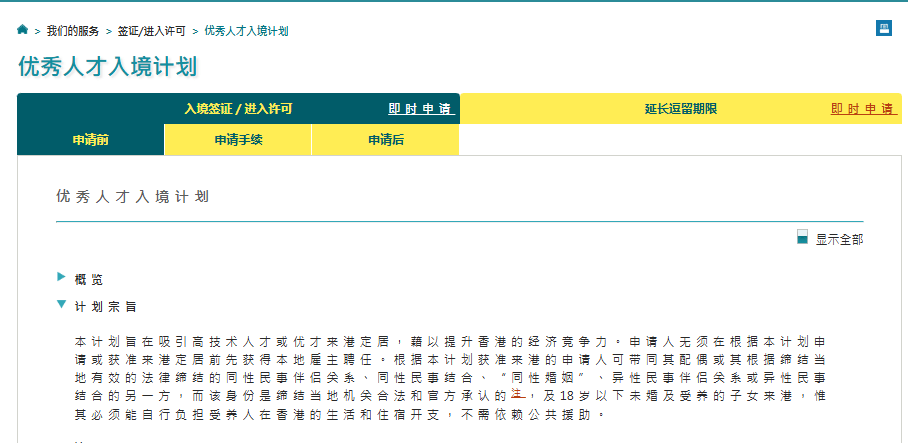Go to the home page icon in breadcrumb

pyautogui.click(x=23, y=30)
